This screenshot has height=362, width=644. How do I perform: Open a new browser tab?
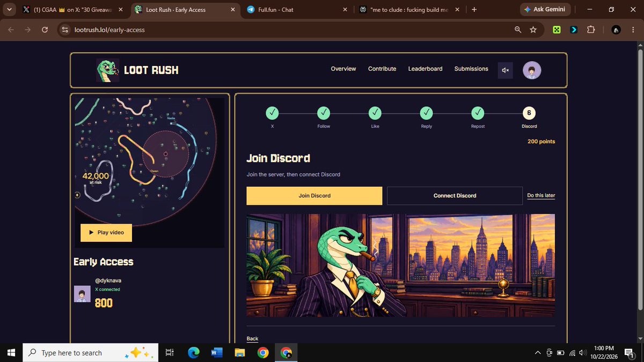(x=474, y=10)
